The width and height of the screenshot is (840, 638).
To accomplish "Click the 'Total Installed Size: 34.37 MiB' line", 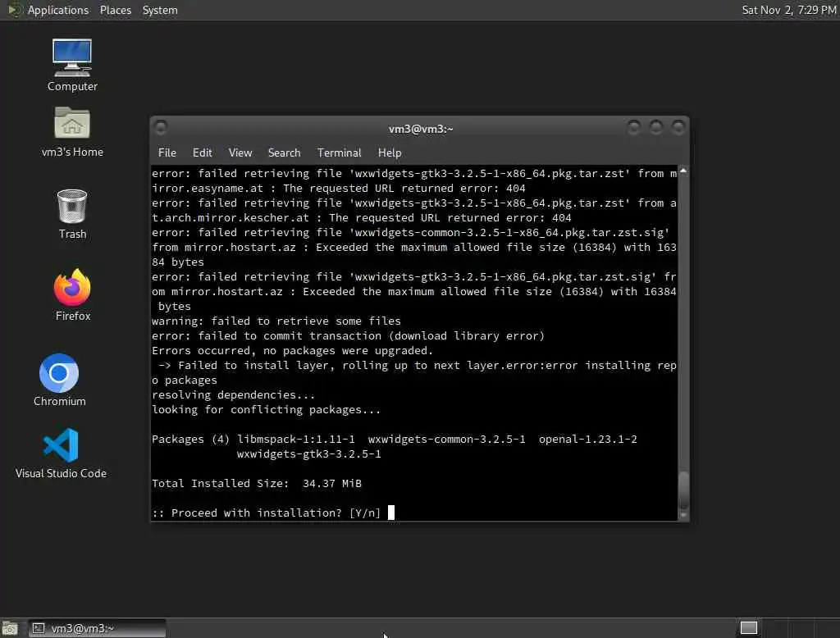I will point(257,483).
